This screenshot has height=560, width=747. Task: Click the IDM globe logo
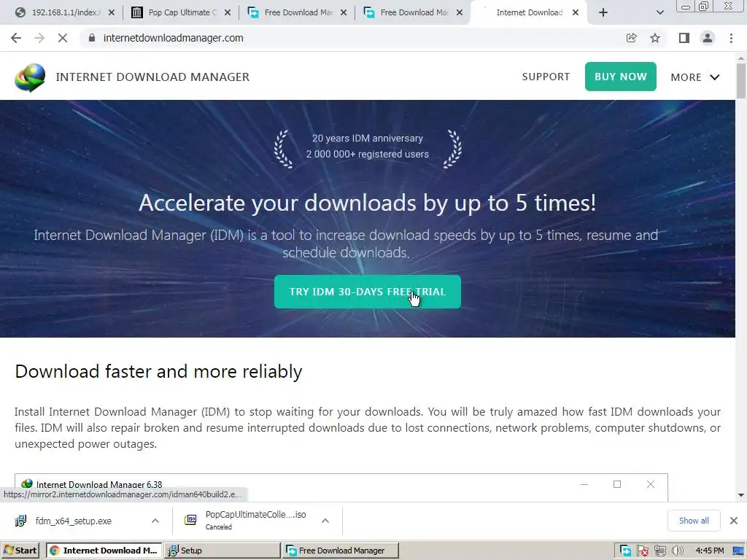(30, 77)
